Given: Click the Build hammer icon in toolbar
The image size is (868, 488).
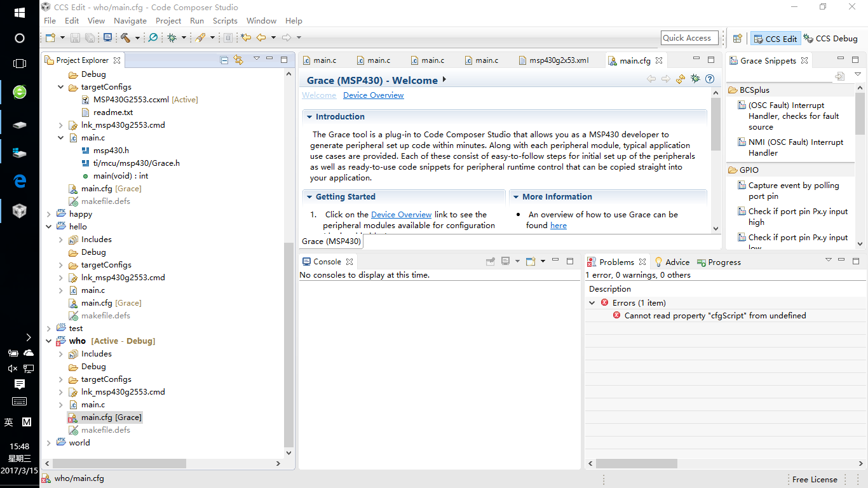Looking at the screenshot, I should pos(125,38).
